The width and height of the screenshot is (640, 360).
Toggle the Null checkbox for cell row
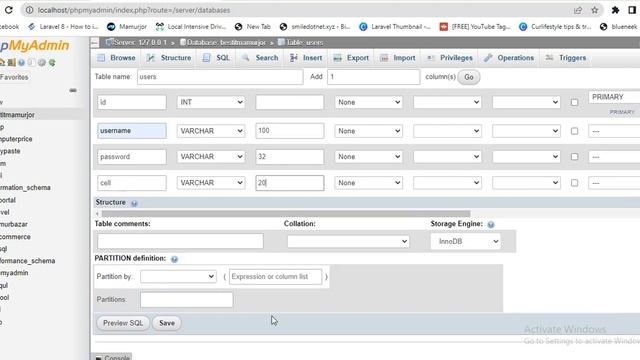point(574,183)
